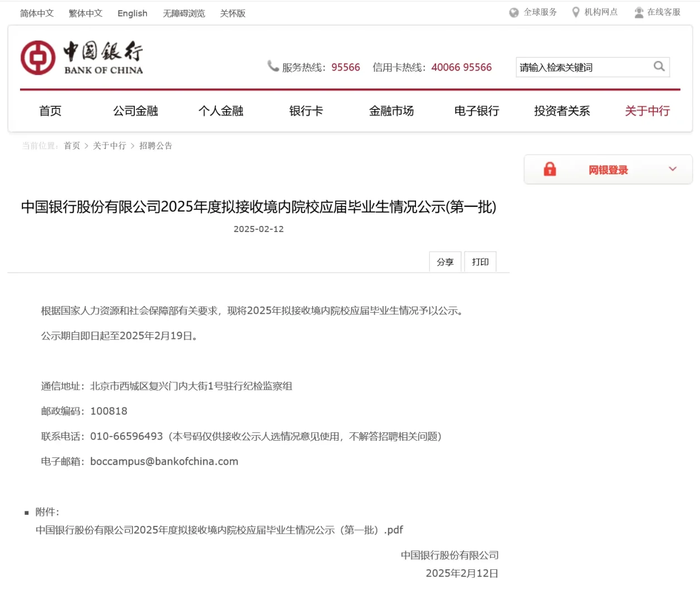Click the 打印 print button
700x601 pixels.
[481, 262]
